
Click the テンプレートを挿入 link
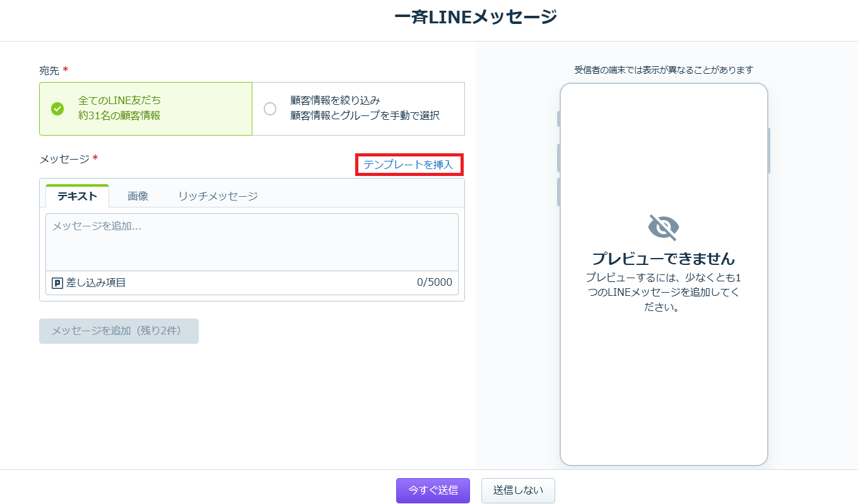pos(408,165)
